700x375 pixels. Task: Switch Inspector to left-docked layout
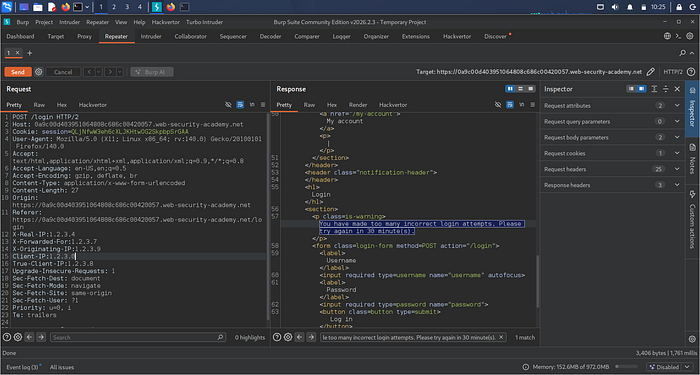coord(631,89)
